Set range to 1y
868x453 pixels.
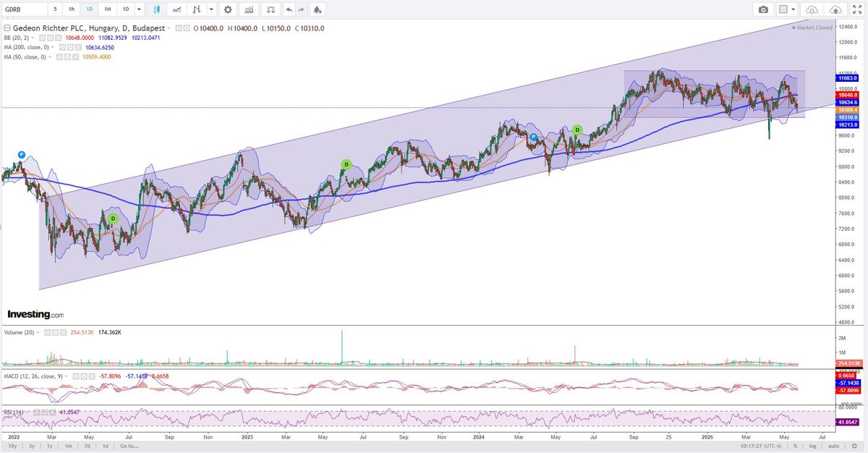point(49,446)
